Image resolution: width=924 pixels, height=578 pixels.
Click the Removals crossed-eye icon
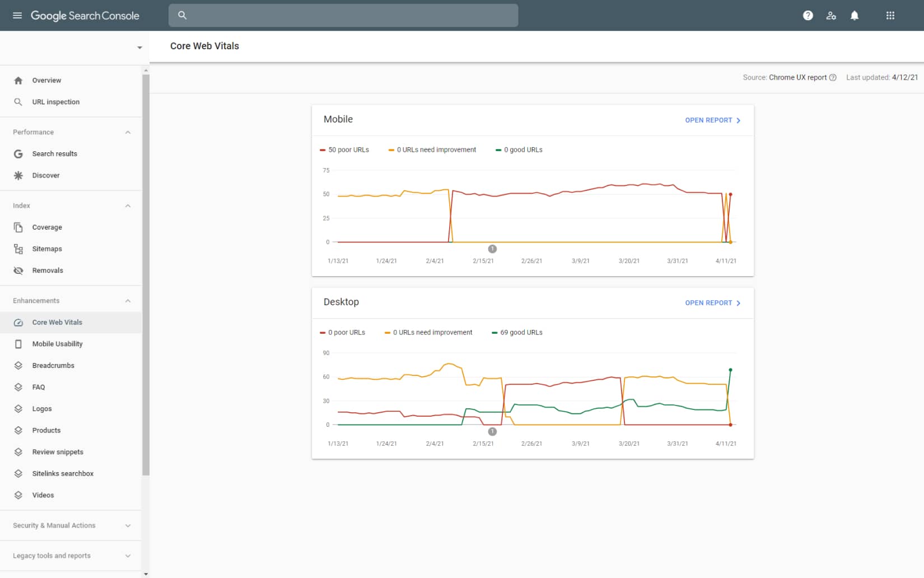18,270
